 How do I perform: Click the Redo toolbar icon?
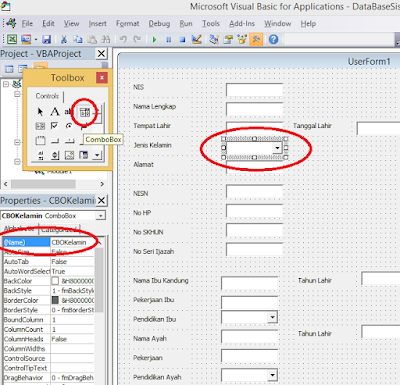[137, 39]
